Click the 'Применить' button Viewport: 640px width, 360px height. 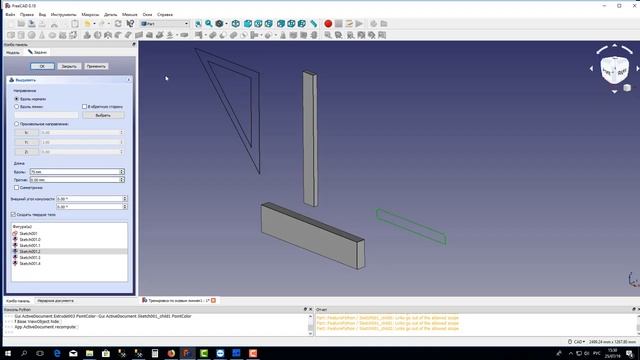tap(96, 66)
